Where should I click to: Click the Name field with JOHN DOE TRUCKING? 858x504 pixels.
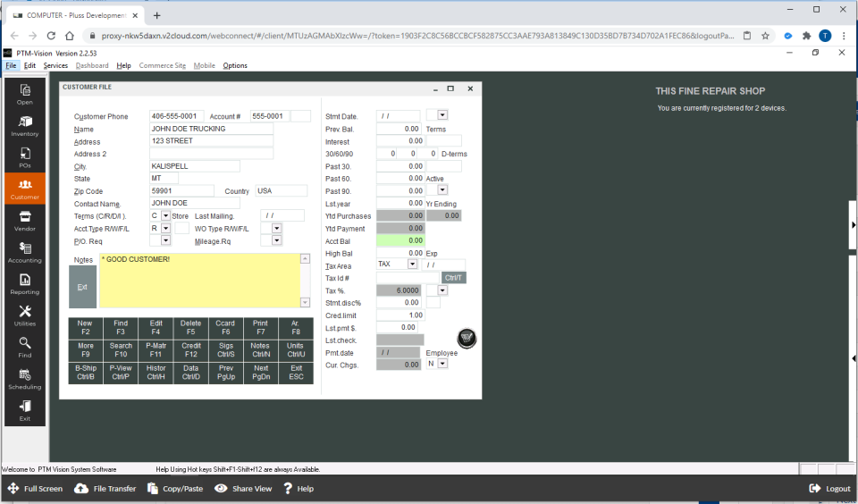(211, 129)
